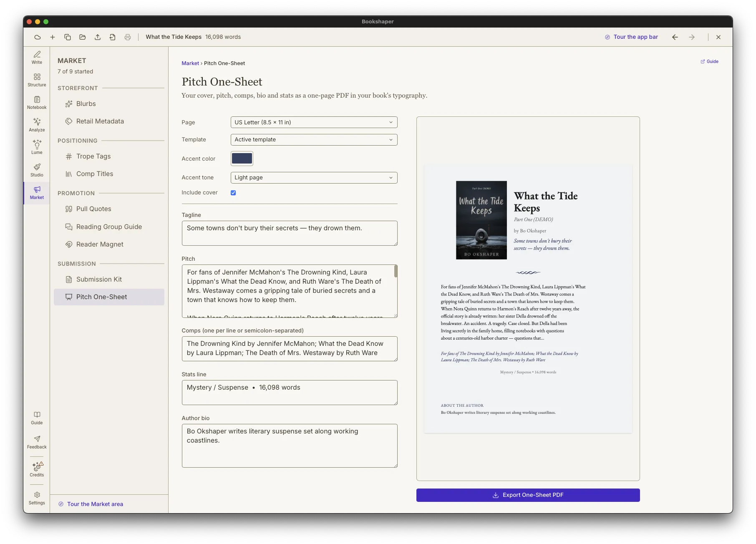Click the open folder icon in the app bar
The height and width of the screenshot is (544, 756).
83,37
